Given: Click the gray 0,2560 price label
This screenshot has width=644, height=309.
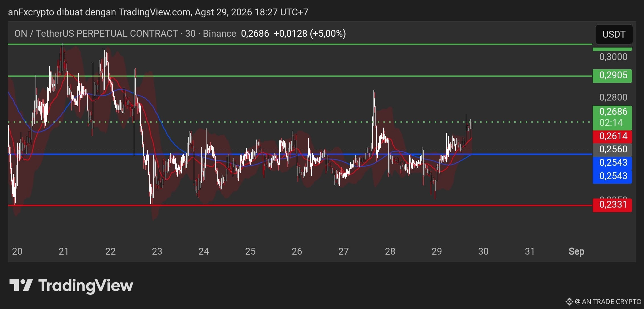Looking at the screenshot, I should (x=612, y=149).
